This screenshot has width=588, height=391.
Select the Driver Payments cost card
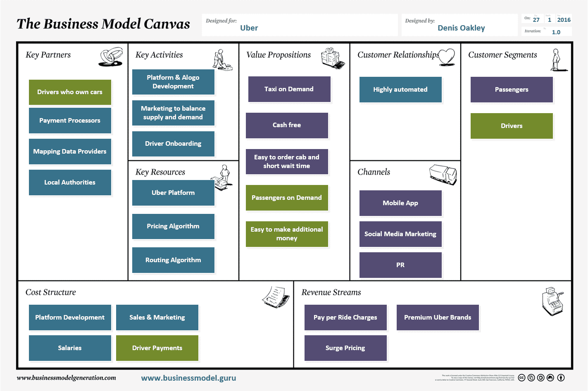pyautogui.click(x=157, y=348)
